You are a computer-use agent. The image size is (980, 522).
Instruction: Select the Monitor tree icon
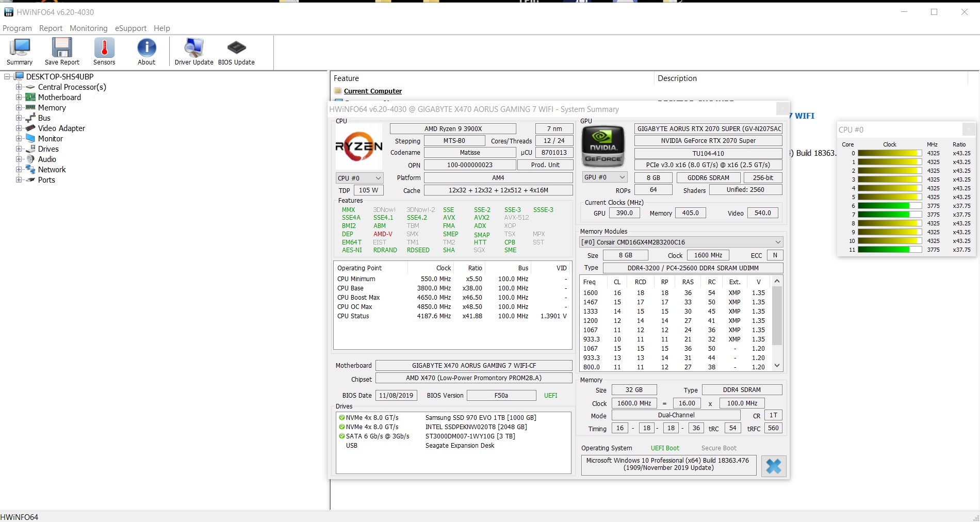[30, 139]
